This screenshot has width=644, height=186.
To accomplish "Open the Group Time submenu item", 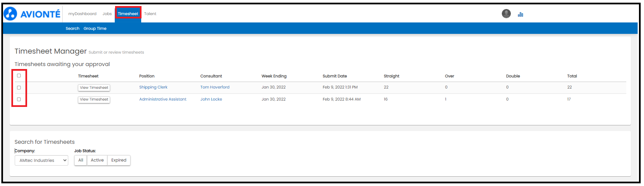I will [95, 28].
